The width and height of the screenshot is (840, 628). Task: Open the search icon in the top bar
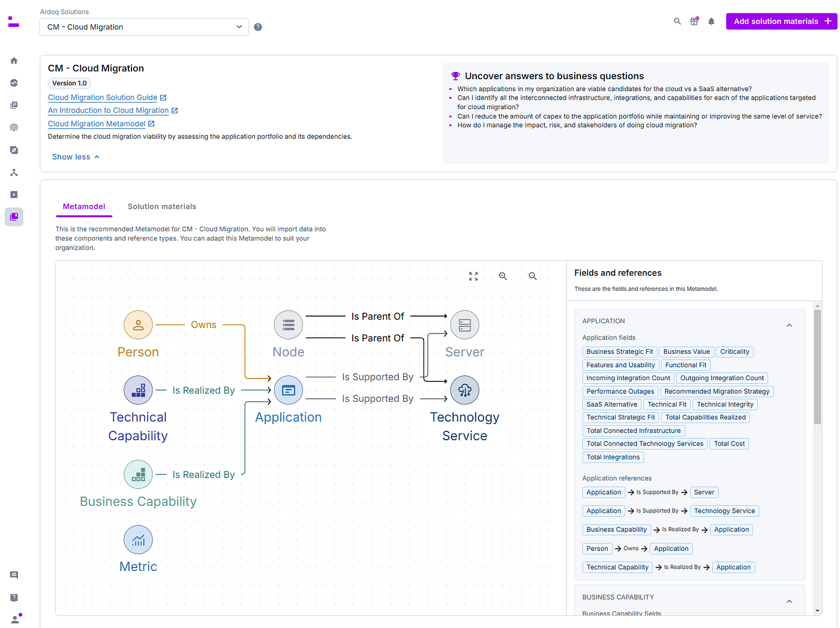(677, 20)
